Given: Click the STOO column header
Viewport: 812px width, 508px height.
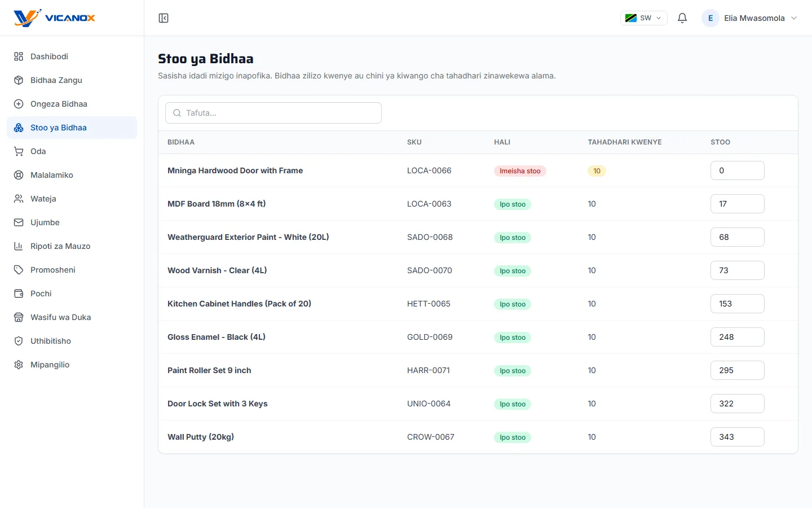Looking at the screenshot, I should tap(720, 142).
